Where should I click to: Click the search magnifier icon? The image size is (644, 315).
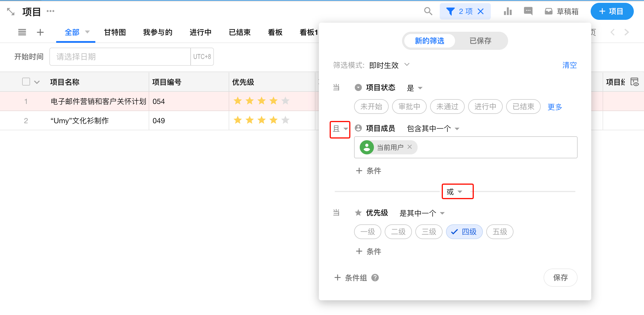tap(428, 11)
